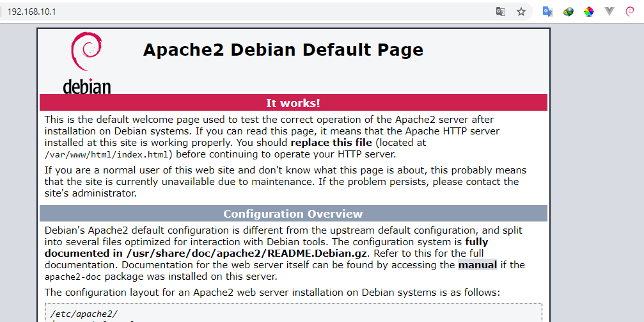Click the Apache2 Debian Default Page heading
The width and height of the screenshot is (644, 322).
point(283,50)
